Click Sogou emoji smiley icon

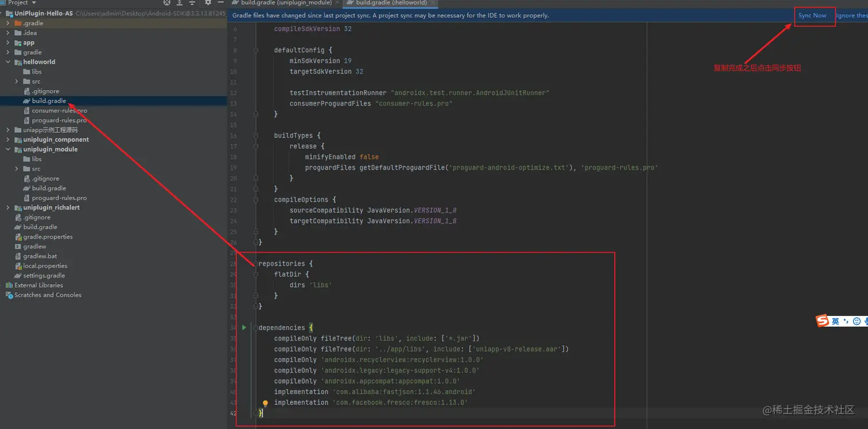coord(857,322)
